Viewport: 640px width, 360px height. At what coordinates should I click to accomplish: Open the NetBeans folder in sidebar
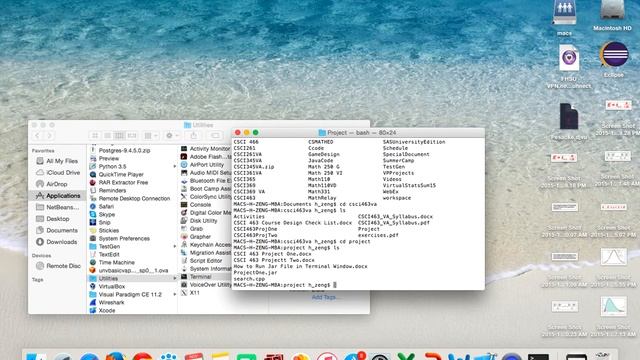pyautogui.click(x=57, y=207)
